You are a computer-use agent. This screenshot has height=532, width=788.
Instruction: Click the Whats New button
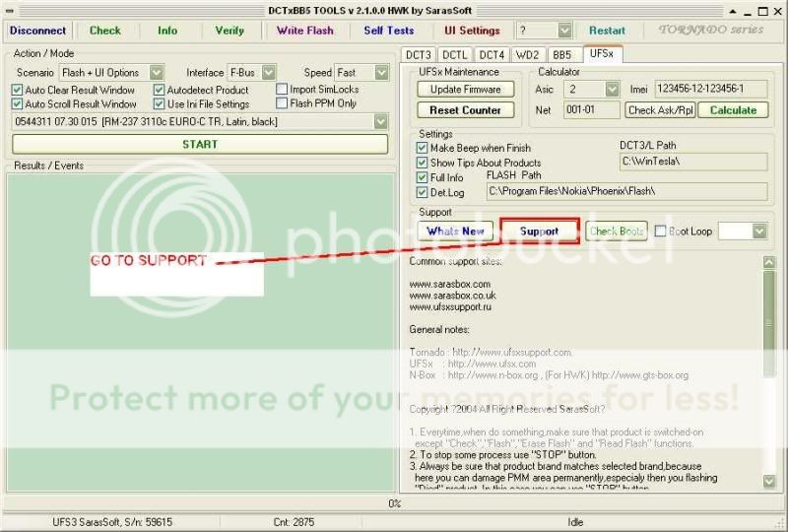point(455,232)
